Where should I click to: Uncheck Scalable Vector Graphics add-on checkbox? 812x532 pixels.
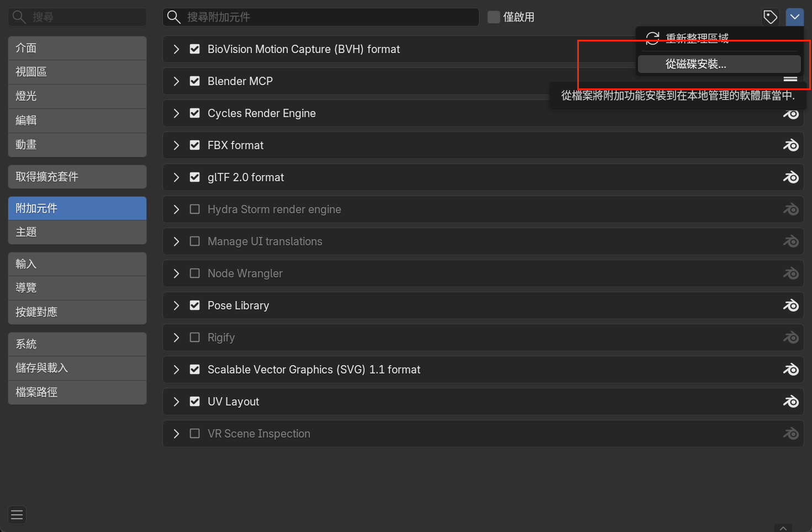click(194, 370)
